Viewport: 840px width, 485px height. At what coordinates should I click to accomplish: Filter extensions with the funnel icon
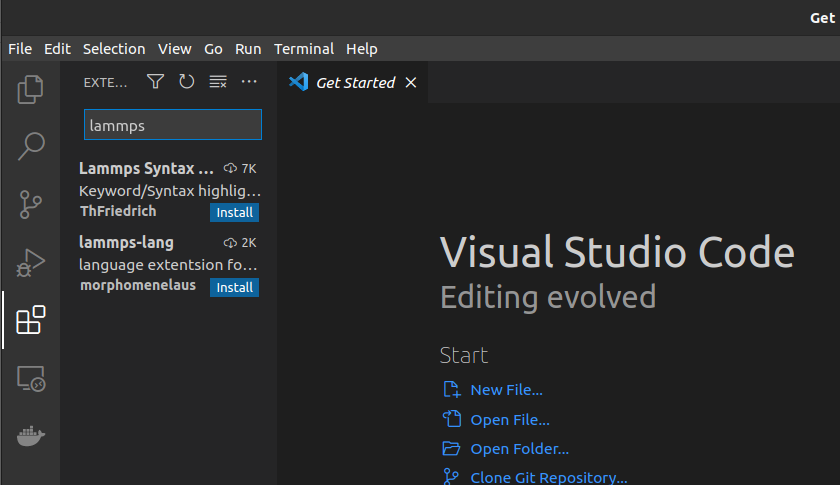(x=155, y=82)
